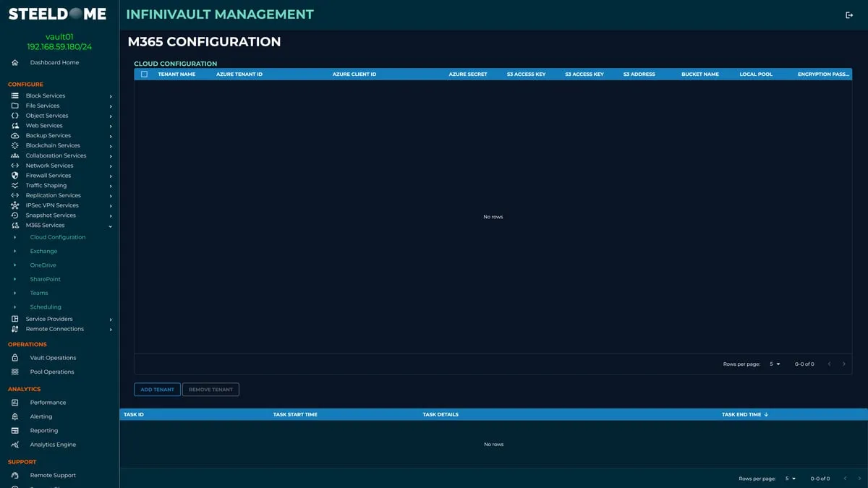Screen dimensions: 868x488
Task: Click the logout icon top right
Action: tap(848, 14)
